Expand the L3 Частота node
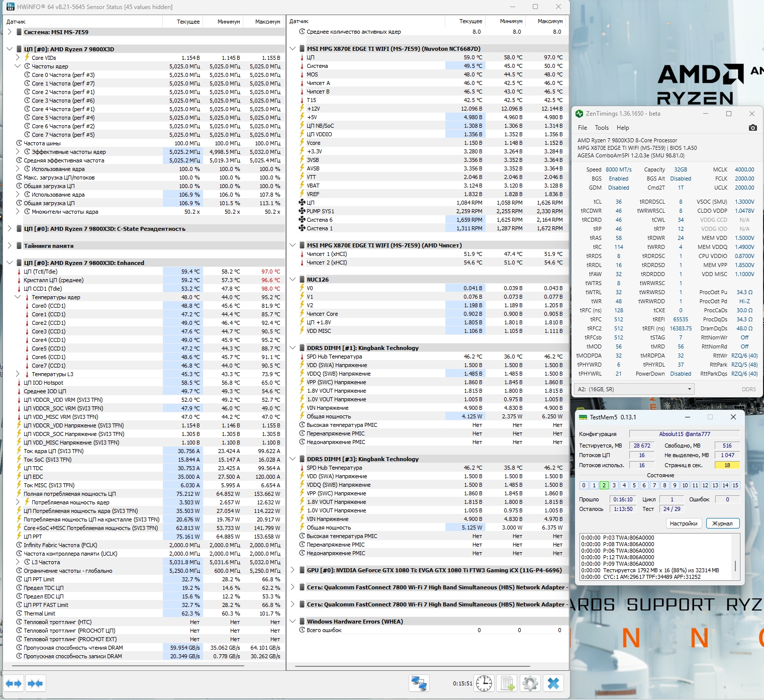Image resolution: width=764 pixels, height=700 pixels. 18,562
